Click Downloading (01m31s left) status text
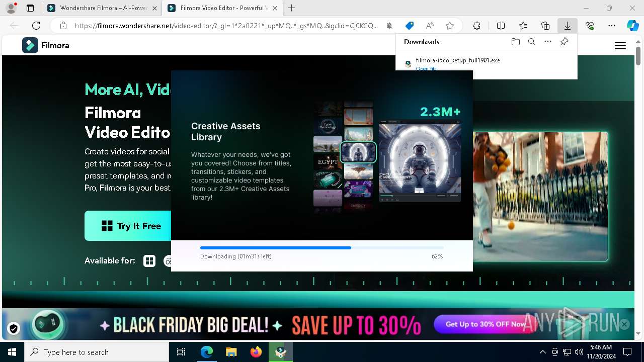The height and width of the screenshot is (362, 644). (236, 256)
